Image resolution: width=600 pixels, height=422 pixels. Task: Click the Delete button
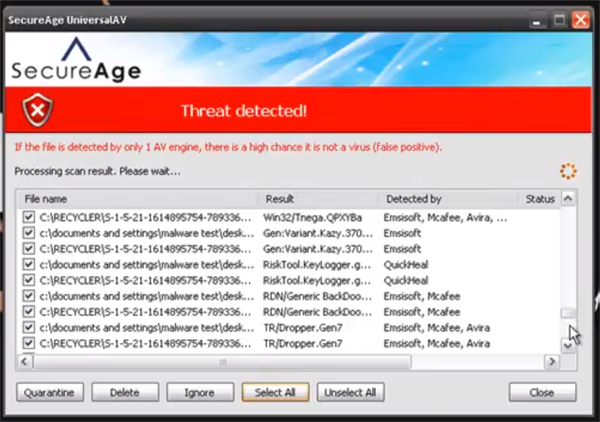(125, 393)
